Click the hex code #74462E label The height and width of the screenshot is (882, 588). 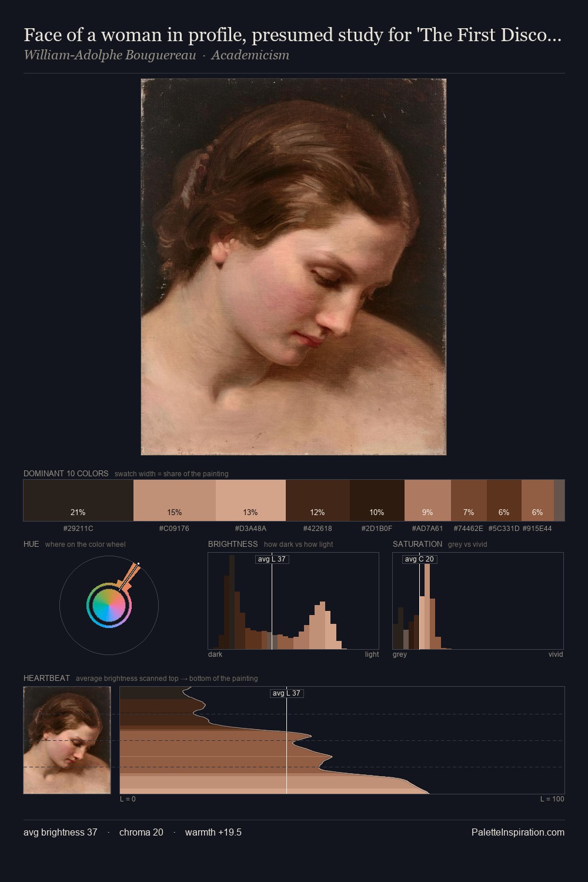point(469,529)
